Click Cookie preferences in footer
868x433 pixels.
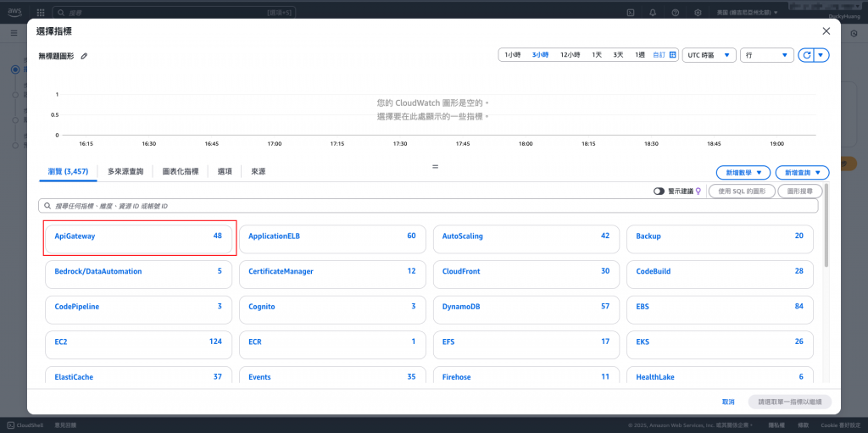[x=840, y=425]
